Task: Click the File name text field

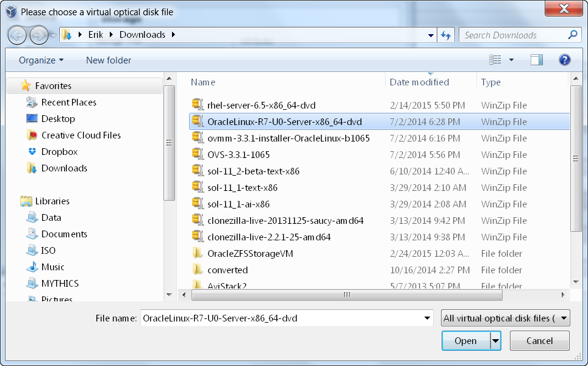Action: click(281, 318)
